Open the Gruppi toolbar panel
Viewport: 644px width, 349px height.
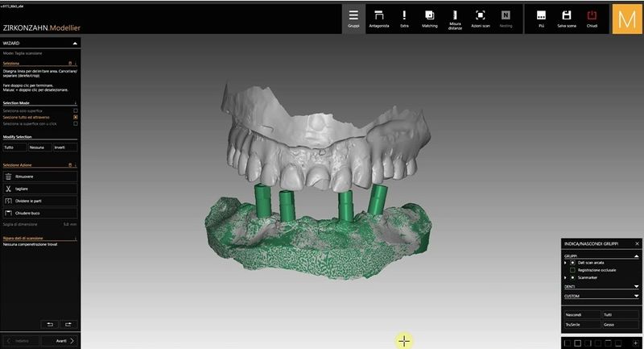pos(353,19)
